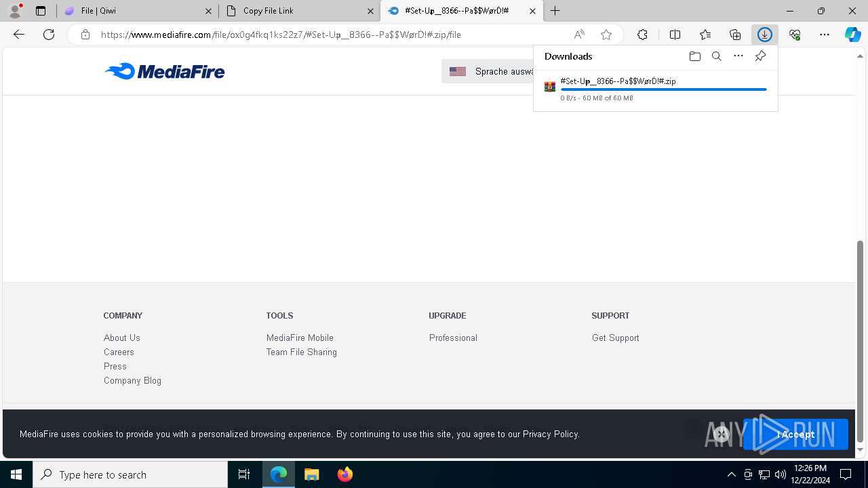Switch to the Copy File Link tab

tap(300, 11)
